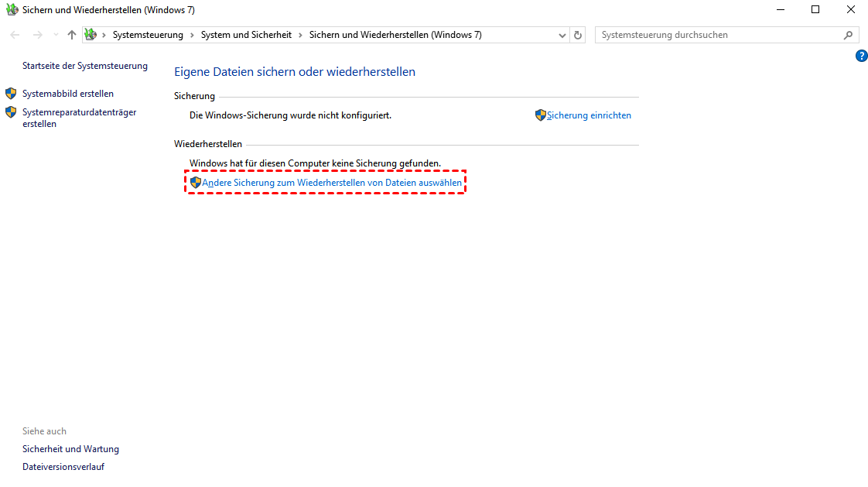Navigate to the Systemsteuerung breadcrumb
868x487 pixels.
(148, 35)
